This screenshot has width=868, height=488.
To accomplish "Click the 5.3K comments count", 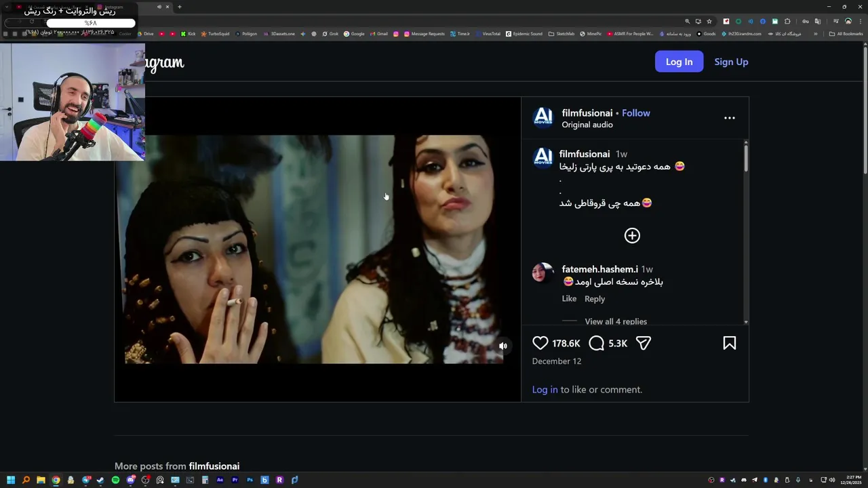I will click(x=618, y=344).
